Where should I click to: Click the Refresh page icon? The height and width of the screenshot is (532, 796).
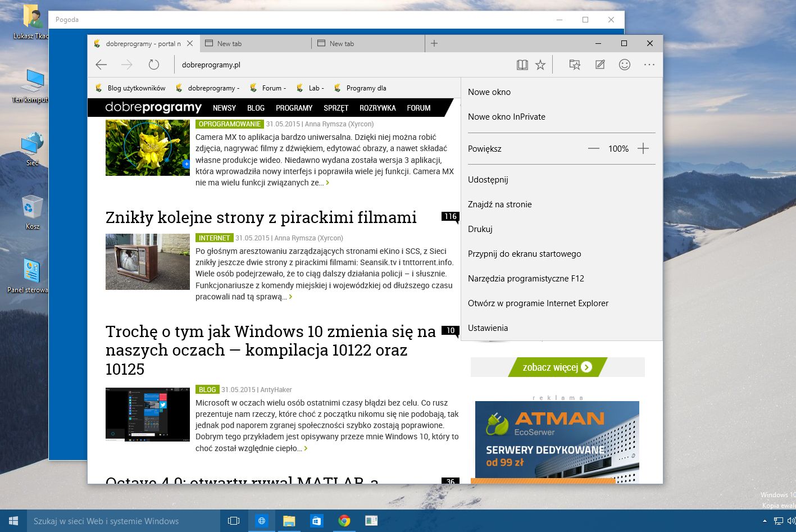(x=154, y=65)
